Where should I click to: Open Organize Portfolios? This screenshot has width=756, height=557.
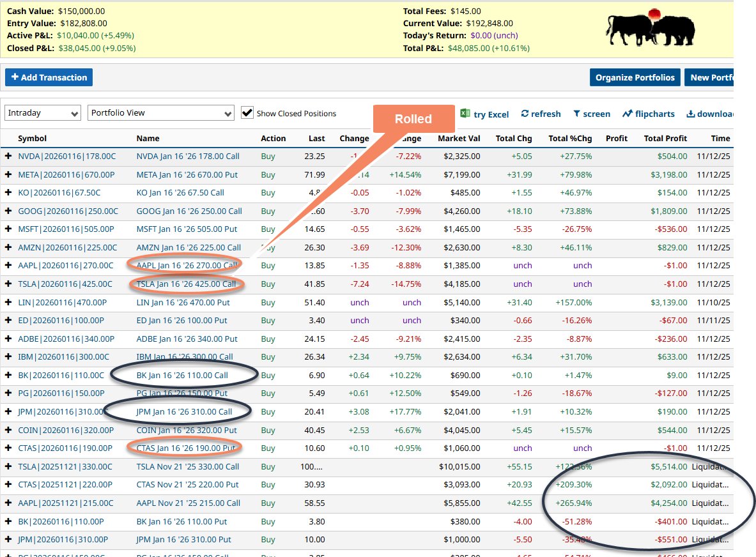635,77
